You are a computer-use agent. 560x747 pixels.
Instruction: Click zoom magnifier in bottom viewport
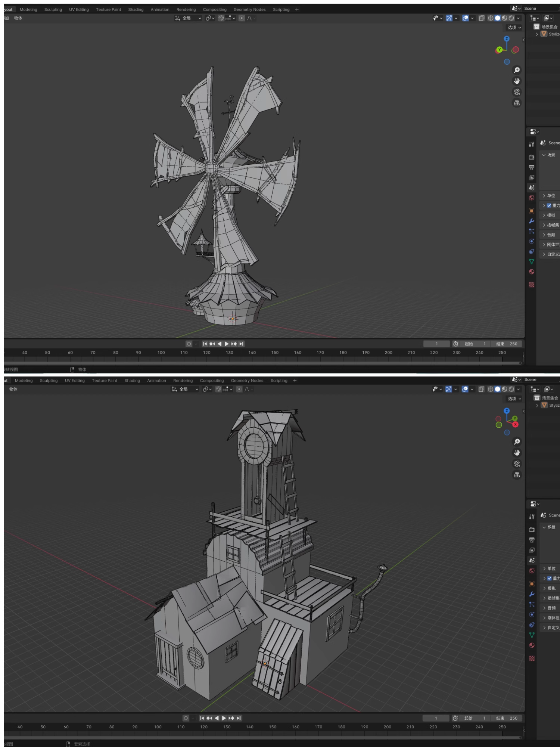pyautogui.click(x=517, y=442)
